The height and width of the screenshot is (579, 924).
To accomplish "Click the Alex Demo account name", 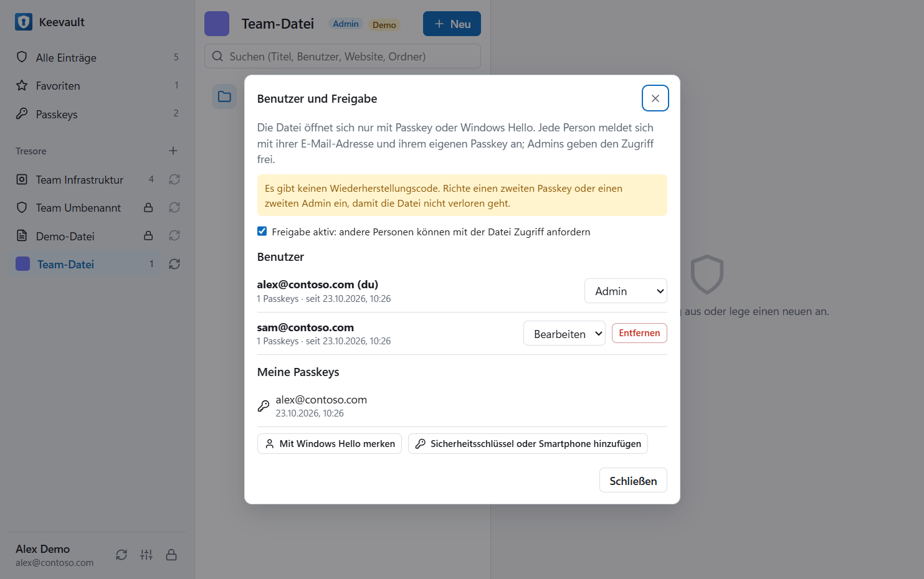I will [43, 549].
